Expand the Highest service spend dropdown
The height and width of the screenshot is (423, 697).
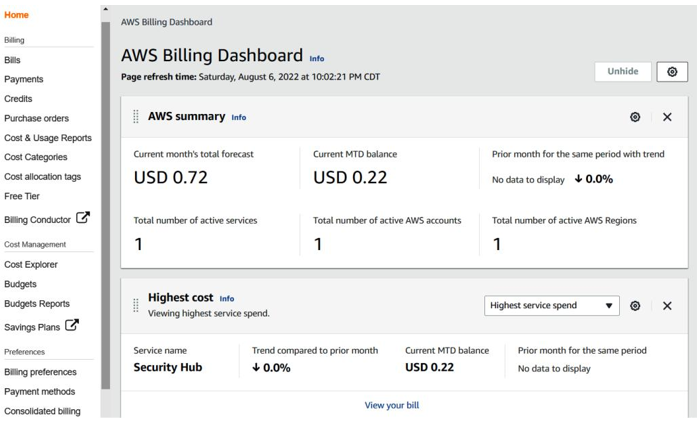click(552, 306)
